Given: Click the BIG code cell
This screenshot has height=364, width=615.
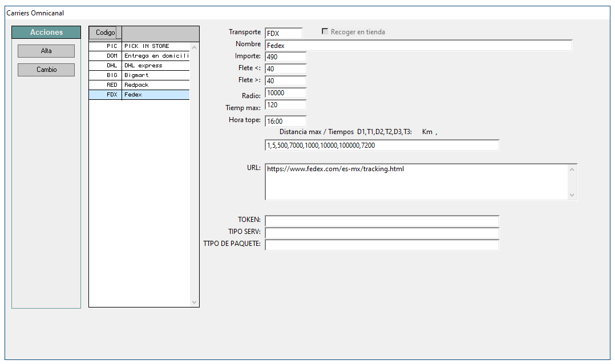Looking at the screenshot, I should tap(106, 75).
